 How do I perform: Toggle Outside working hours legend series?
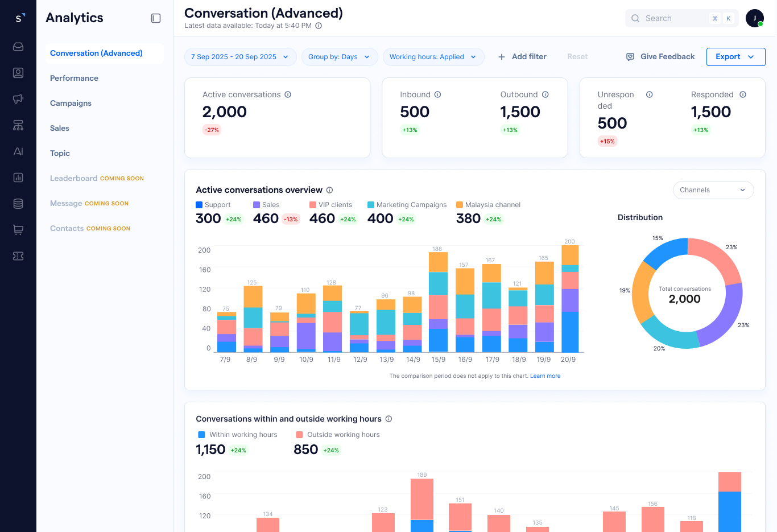[337, 435]
